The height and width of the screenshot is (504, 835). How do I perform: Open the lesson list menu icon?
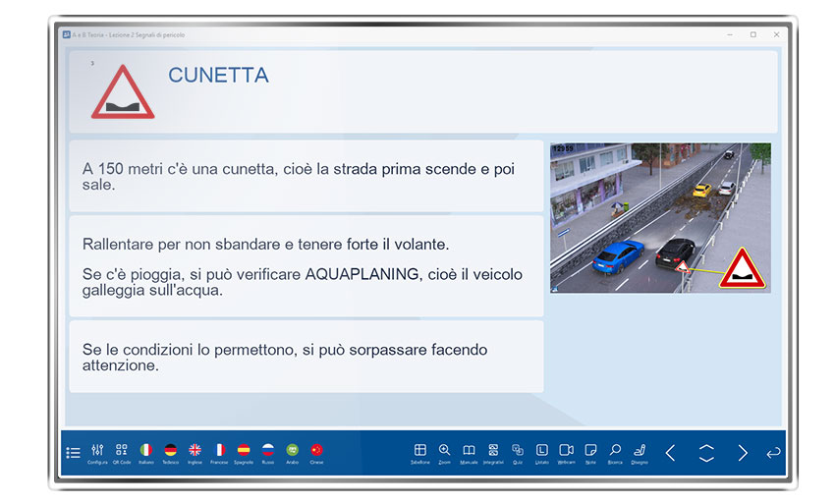[x=73, y=453]
